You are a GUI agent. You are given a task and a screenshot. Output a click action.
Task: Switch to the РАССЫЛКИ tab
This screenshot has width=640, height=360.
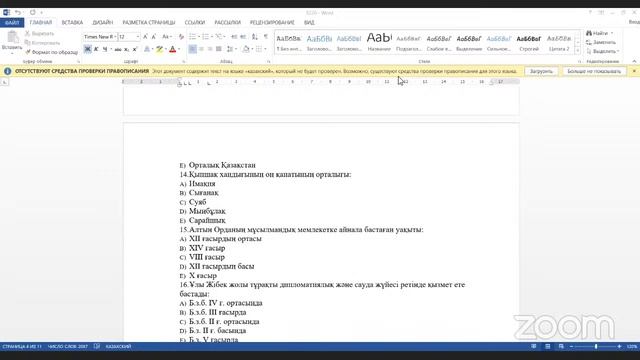(227, 22)
